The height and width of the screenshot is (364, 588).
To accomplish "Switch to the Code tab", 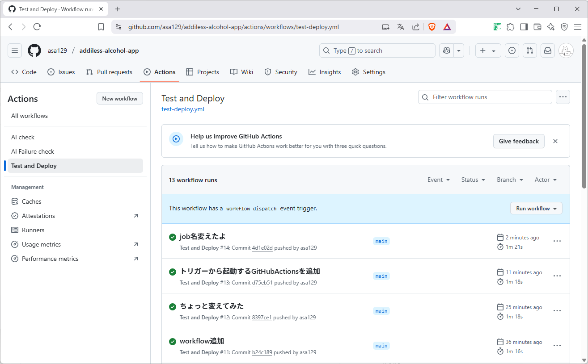I will tap(24, 72).
